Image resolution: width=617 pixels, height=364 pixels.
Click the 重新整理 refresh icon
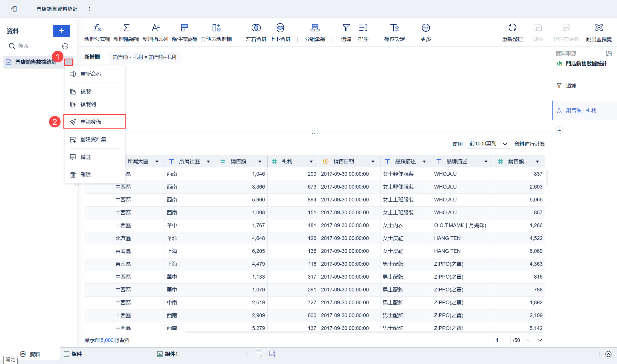512,28
